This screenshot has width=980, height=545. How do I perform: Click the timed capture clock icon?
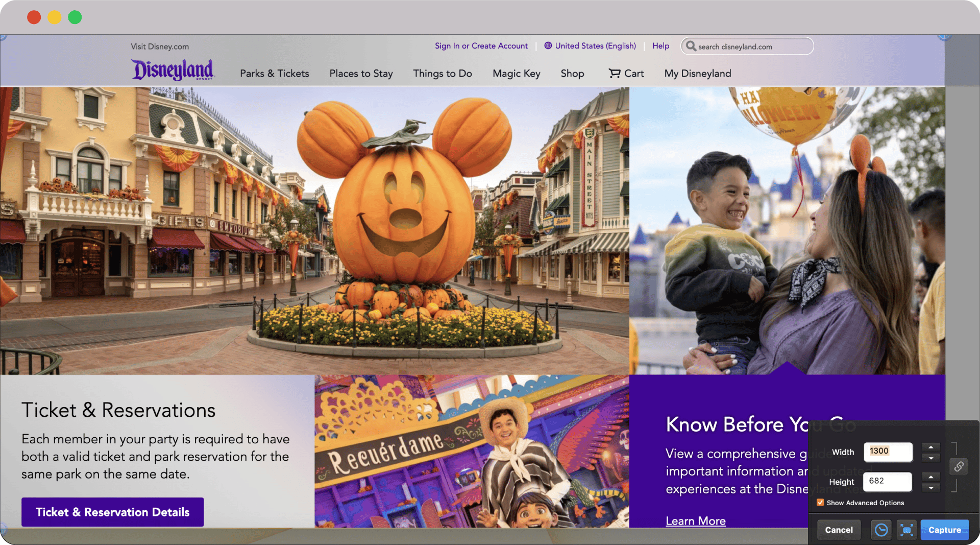(x=881, y=530)
